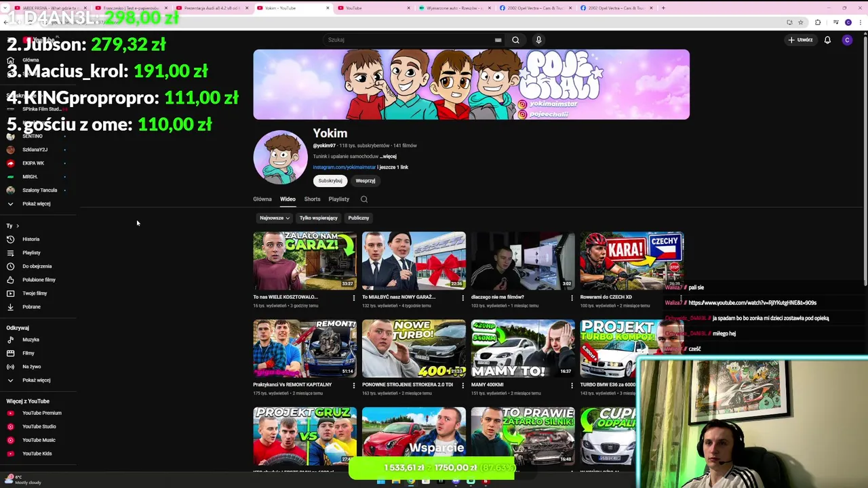Open Muzyka under Odkrywaj
This screenshot has height=488, width=868.
pyautogui.click(x=31, y=340)
